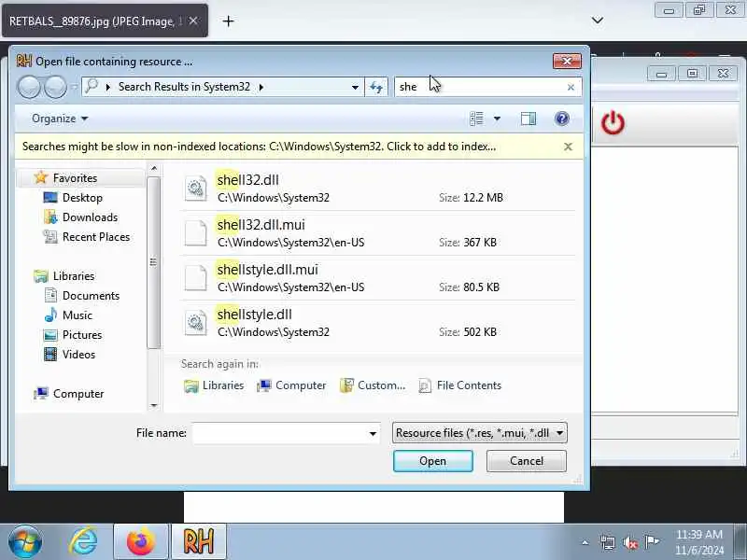The height and width of the screenshot is (560, 747).
Task: Open the Resource files type filter dropdown
Action: tap(480, 433)
